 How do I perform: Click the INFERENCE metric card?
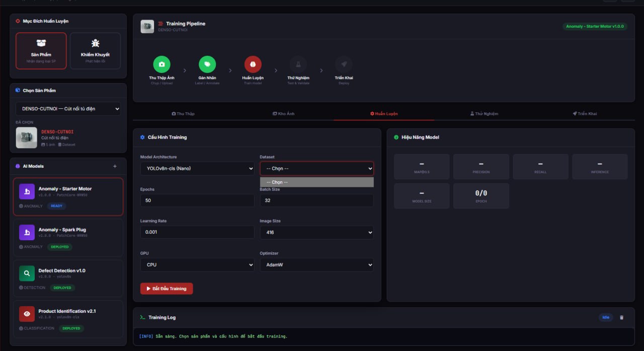click(600, 167)
